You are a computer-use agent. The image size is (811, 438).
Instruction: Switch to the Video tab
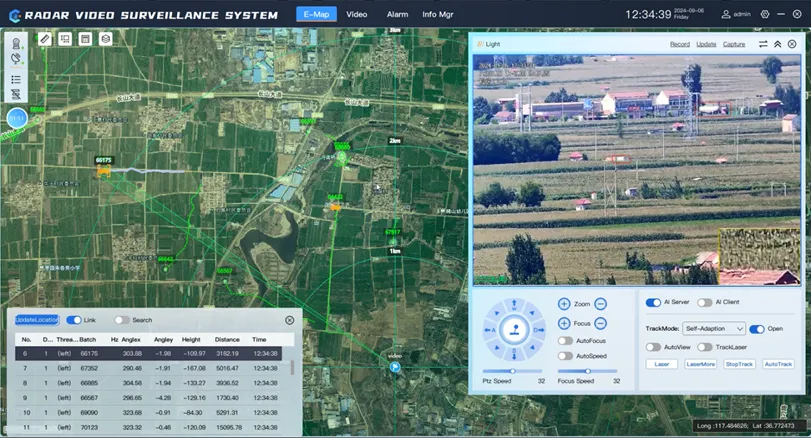tap(356, 15)
